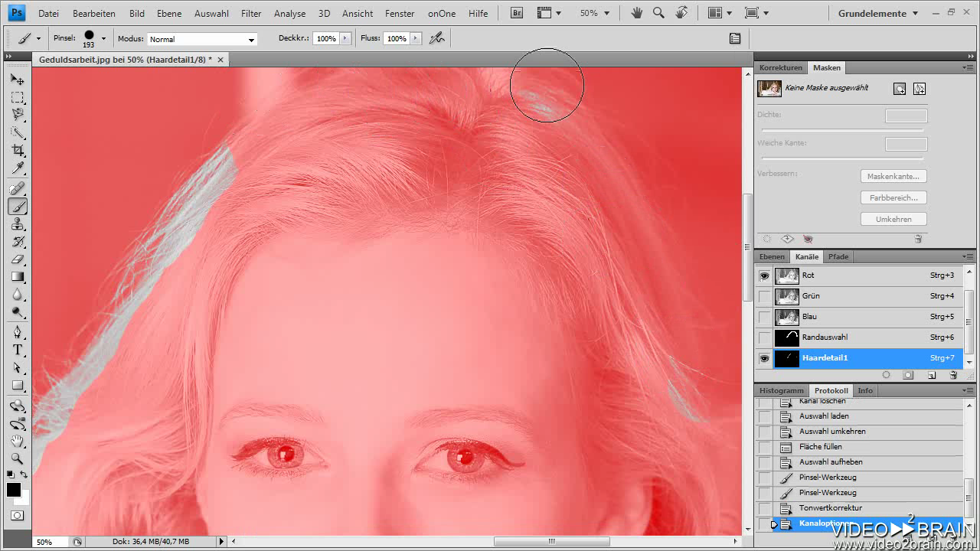Open Fluss flow slider arrow

click(415, 38)
